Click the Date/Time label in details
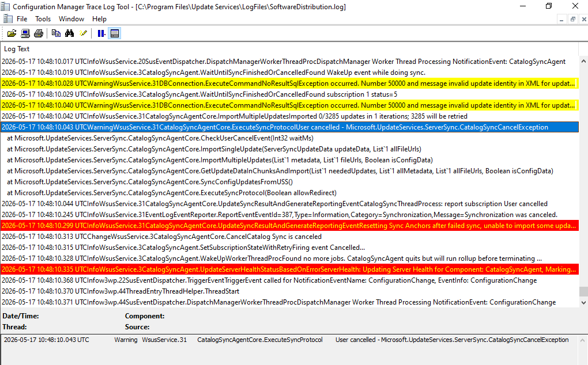588x365 pixels. (x=21, y=316)
